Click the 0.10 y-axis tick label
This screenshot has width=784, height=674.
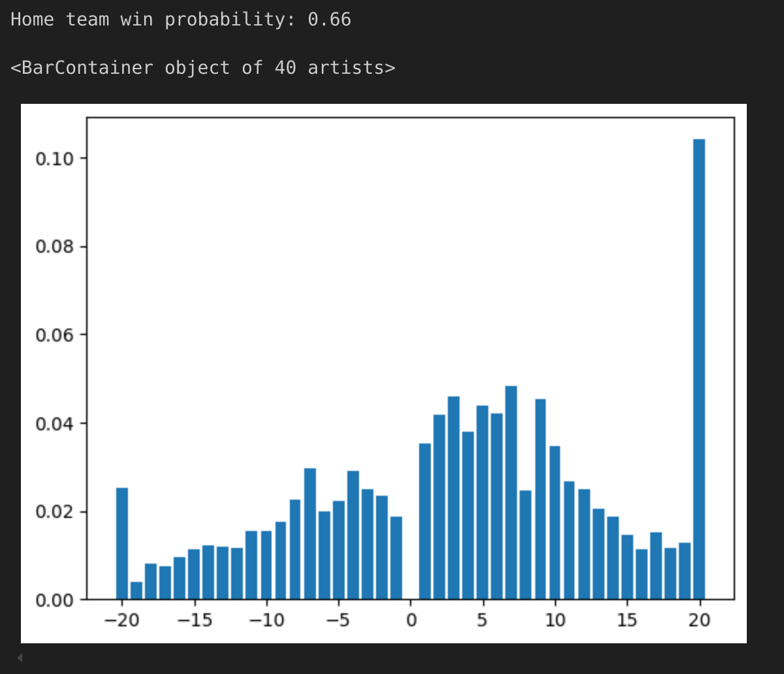point(57,159)
